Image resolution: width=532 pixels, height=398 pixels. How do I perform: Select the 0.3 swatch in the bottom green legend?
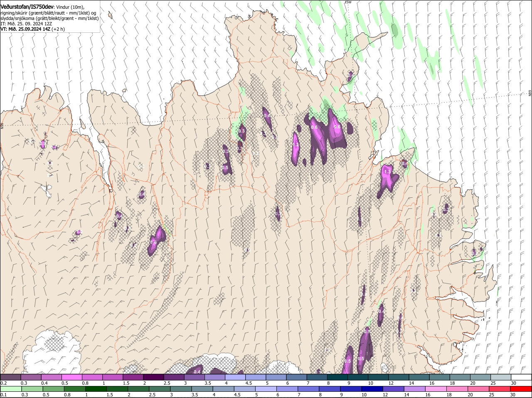click(32, 389)
